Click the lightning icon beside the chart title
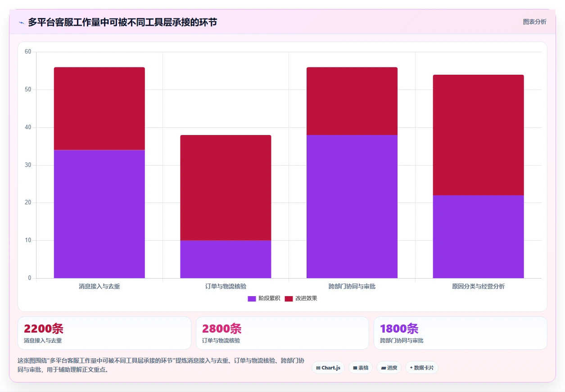 point(21,22)
